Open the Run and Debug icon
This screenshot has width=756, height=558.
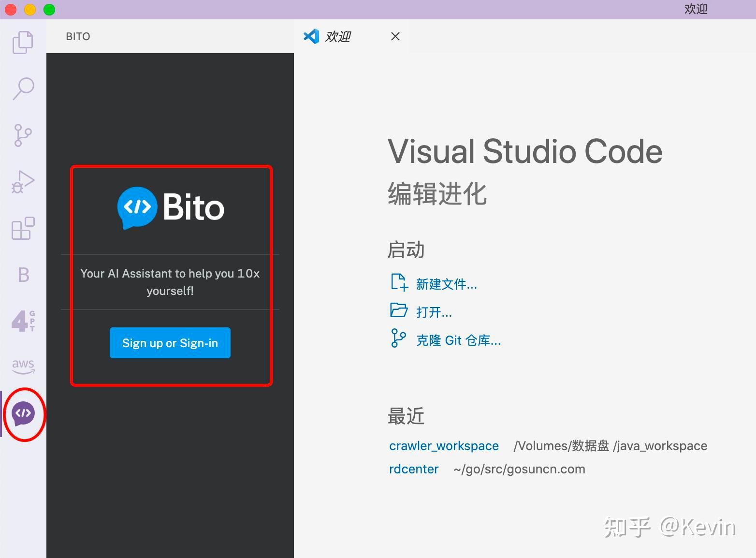pyautogui.click(x=23, y=182)
